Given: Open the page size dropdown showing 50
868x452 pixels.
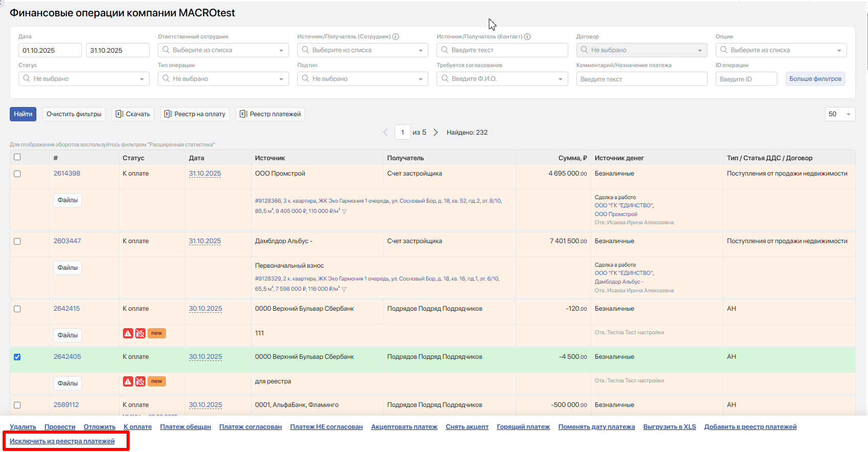Looking at the screenshot, I should click(840, 114).
